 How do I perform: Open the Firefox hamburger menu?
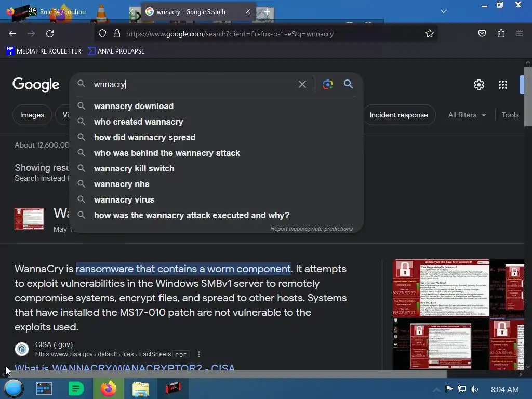click(x=520, y=34)
